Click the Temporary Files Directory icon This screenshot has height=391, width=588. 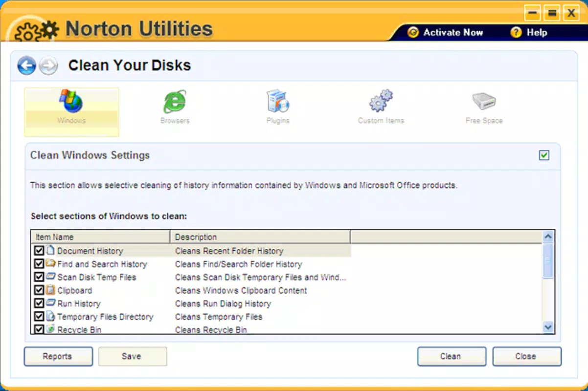tap(50, 316)
